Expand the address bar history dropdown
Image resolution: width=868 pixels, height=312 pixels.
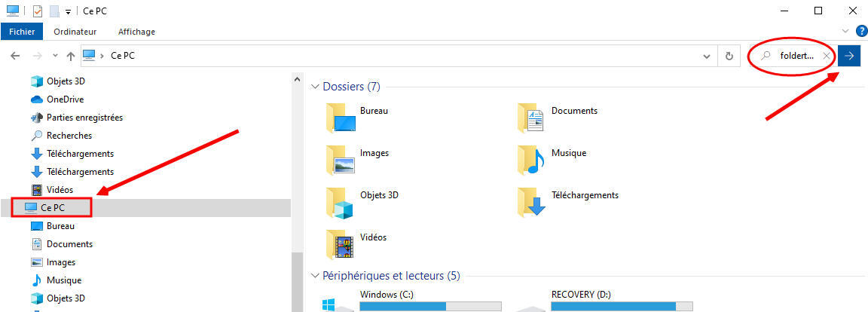(706, 56)
